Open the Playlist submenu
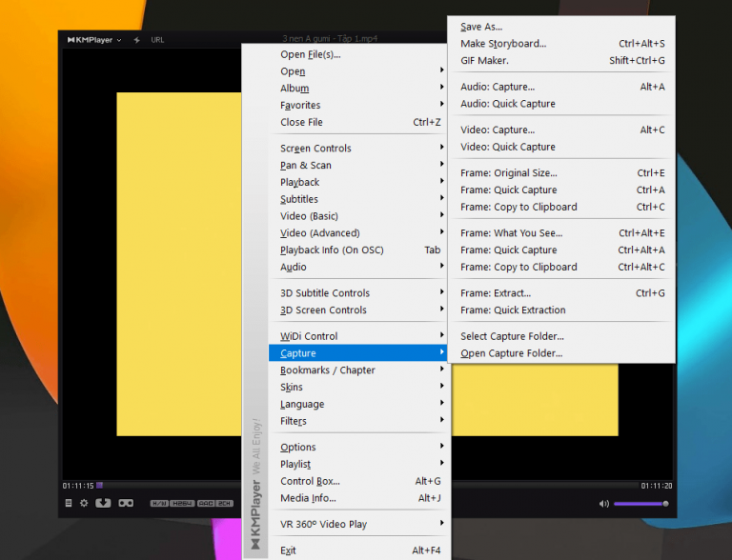The width and height of the screenshot is (732, 560). [x=359, y=465]
